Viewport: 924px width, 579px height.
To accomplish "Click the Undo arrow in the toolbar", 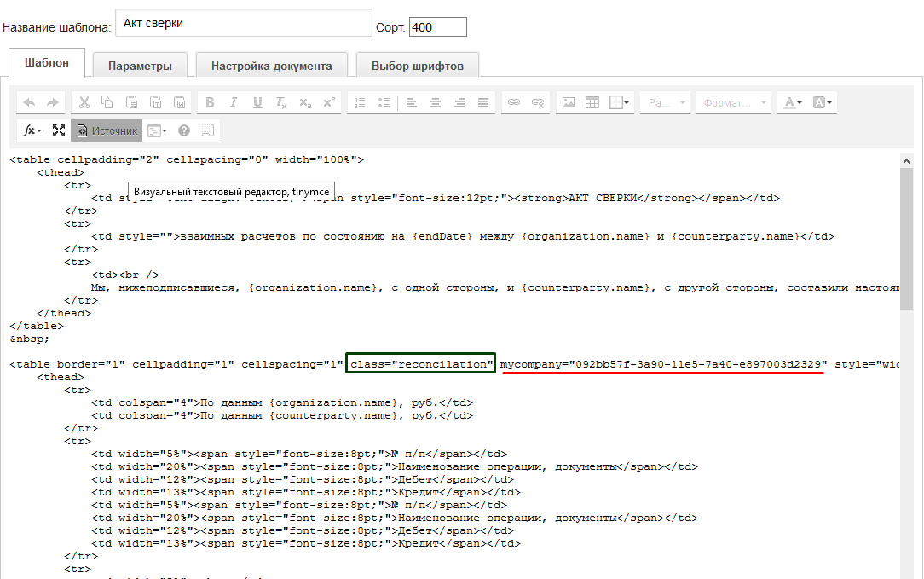I will [x=29, y=102].
